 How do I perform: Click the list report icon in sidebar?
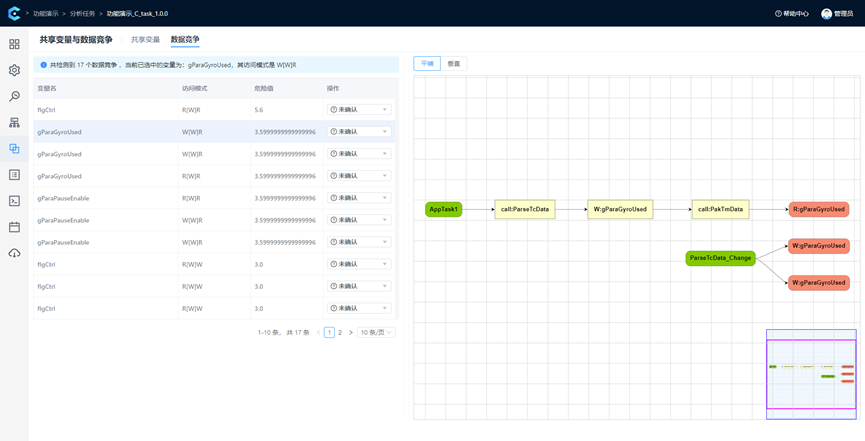coord(14,175)
